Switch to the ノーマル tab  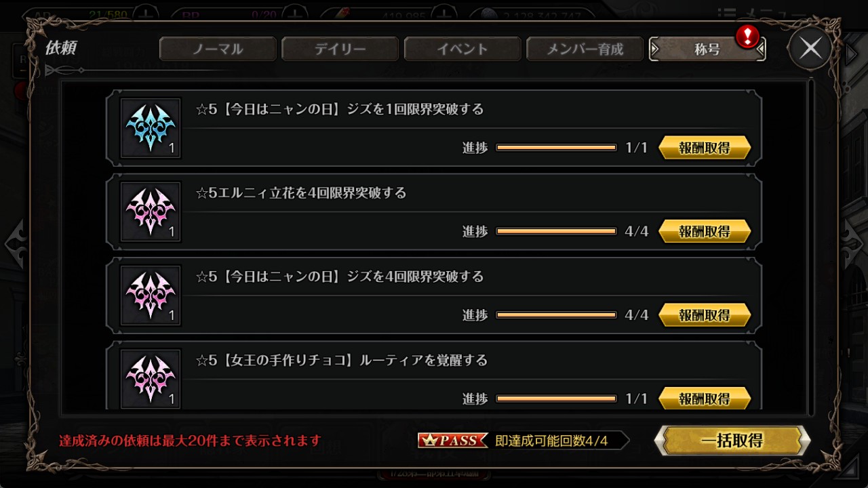(x=218, y=49)
